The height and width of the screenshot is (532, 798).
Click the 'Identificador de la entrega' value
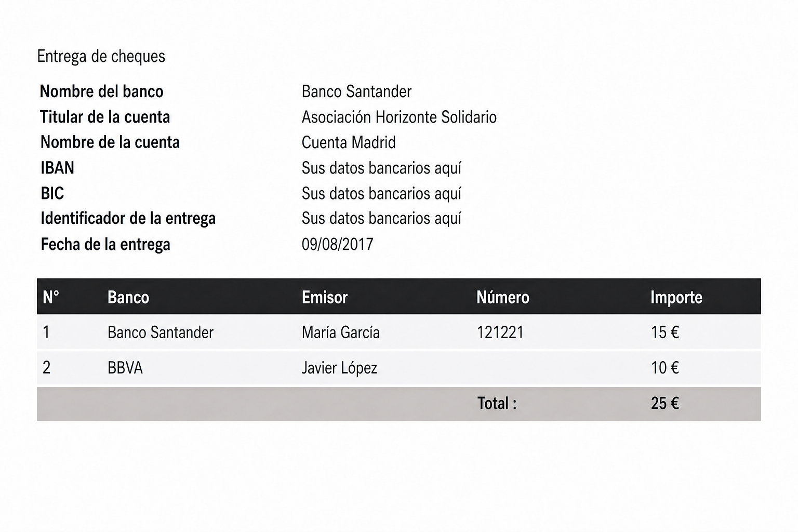pyautogui.click(x=381, y=218)
